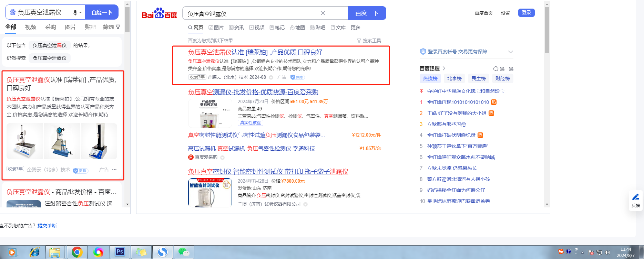Open WeChat from the taskbar
The height and width of the screenshot is (259, 644).
(x=184, y=252)
